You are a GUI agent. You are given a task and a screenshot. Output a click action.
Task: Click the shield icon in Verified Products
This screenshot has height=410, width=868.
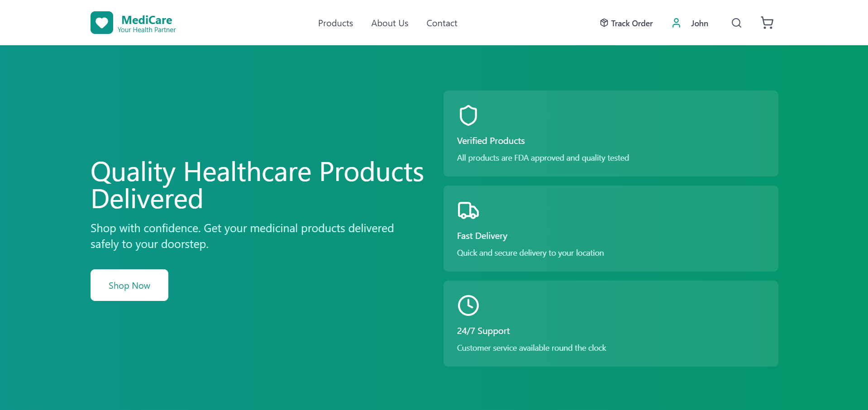click(468, 115)
